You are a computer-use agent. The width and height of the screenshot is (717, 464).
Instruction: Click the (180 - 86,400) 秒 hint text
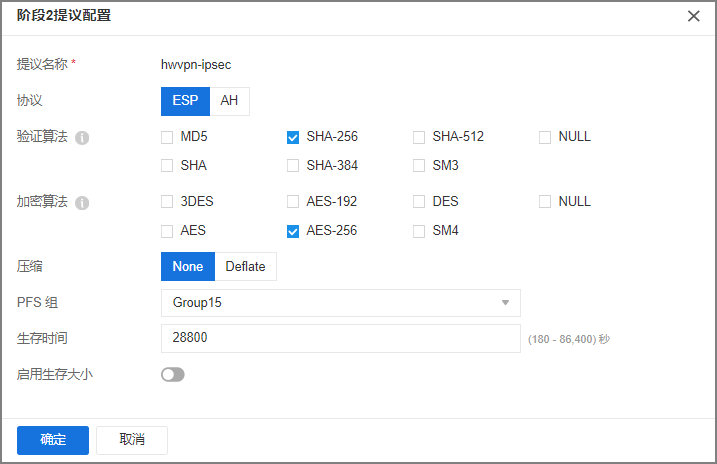coord(569,339)
